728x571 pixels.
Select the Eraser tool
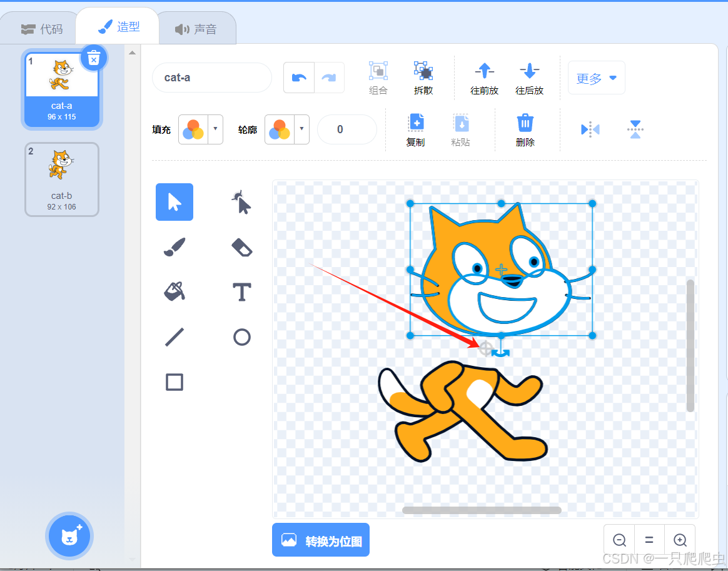click(x=242, y=247)
